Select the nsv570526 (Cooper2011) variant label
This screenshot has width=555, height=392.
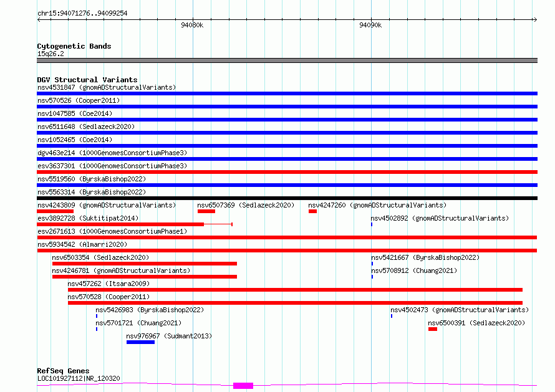pos(79,100)
